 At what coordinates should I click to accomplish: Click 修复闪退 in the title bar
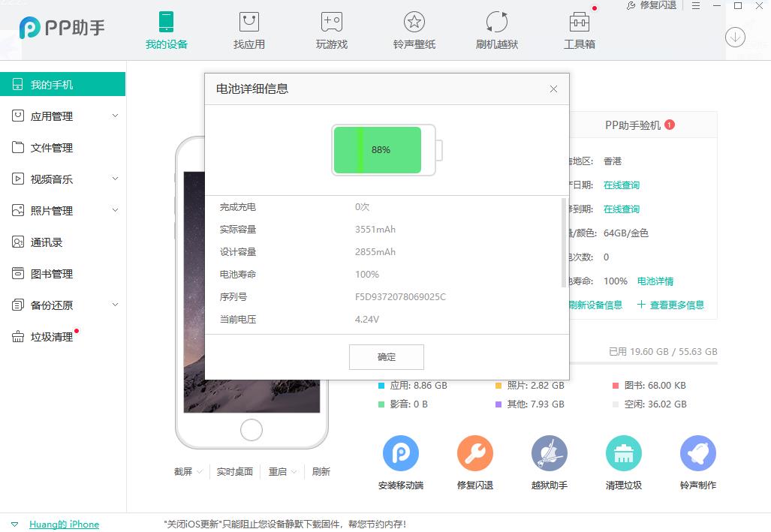[652, 5]
